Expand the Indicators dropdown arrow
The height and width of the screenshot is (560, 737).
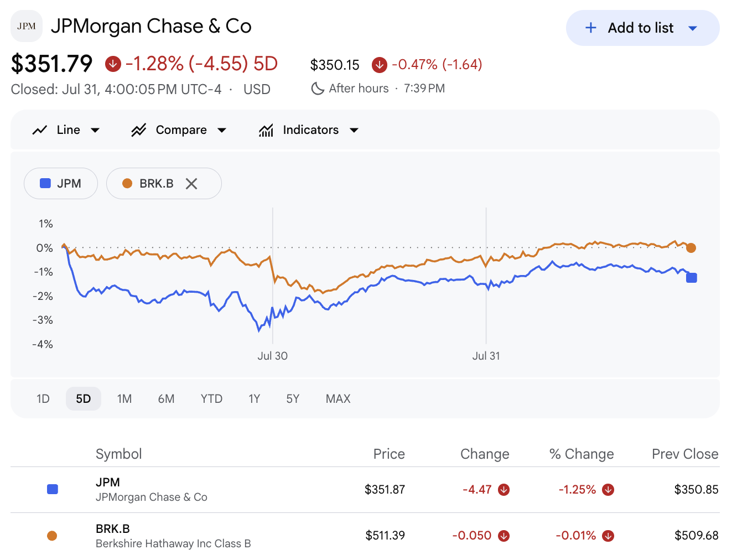354,131
